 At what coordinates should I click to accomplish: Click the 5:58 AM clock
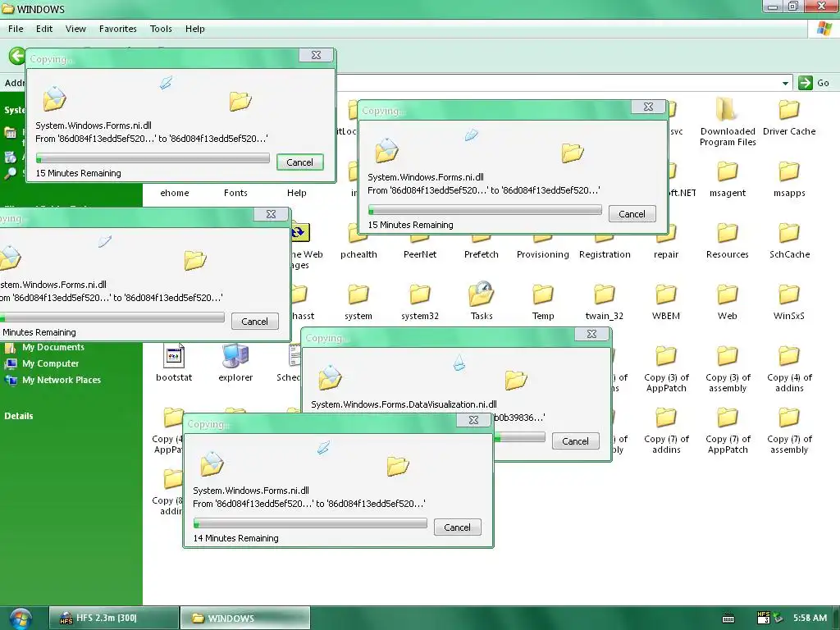[810, 618]
